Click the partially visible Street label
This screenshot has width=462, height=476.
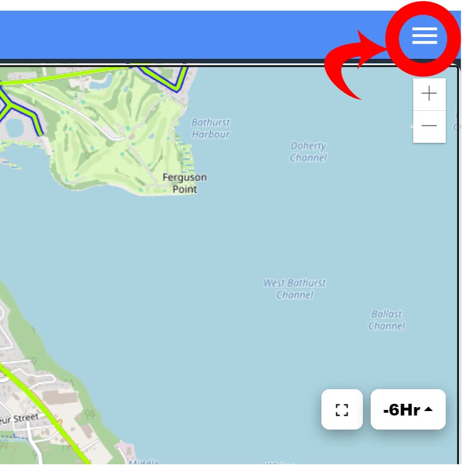(19, 419)
